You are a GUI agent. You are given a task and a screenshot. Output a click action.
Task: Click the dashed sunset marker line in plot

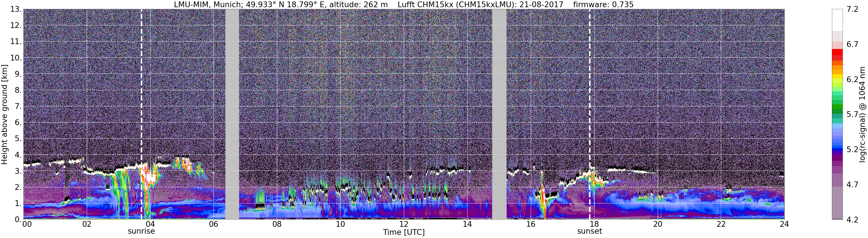(590, 114)
